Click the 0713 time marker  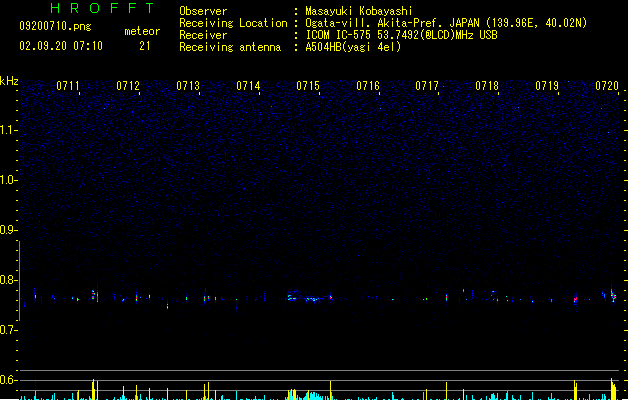[x=188, y=86]
